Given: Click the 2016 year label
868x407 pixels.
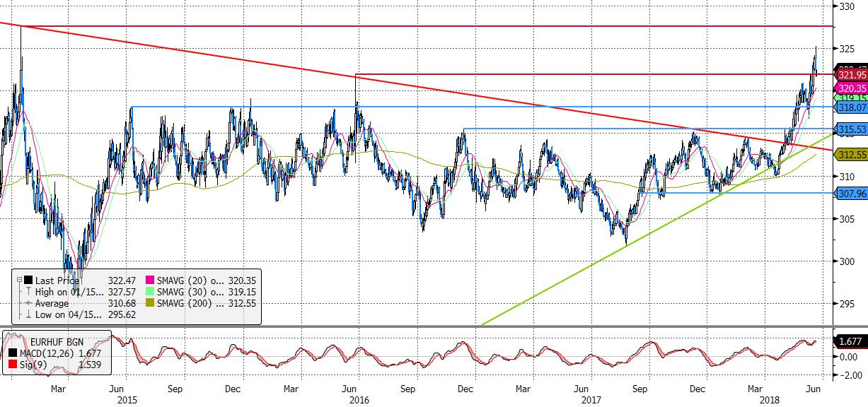Looking at the screenshot, I should click(x=359, y=399).
